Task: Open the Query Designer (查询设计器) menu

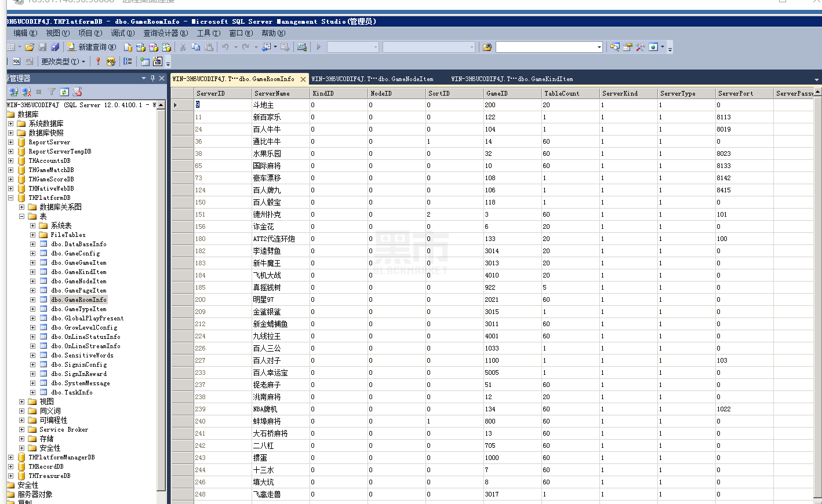Action: coord(165,33)
